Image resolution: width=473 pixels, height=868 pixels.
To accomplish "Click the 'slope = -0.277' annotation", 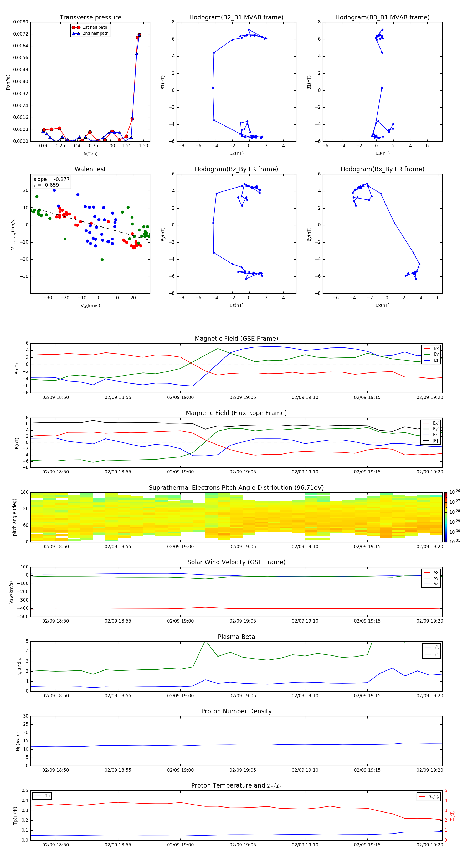I will (x=52, y=179).
